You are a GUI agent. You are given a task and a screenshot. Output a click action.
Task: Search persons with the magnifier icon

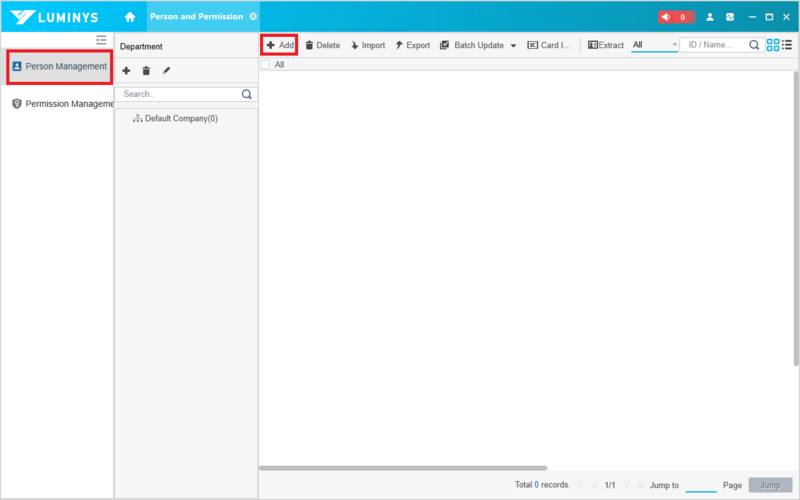point(754,45)
